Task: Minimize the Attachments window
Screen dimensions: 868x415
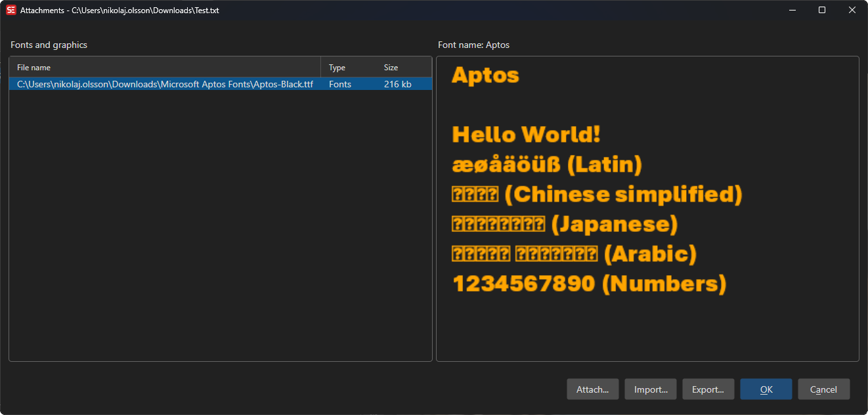Action: click(792, 10)
